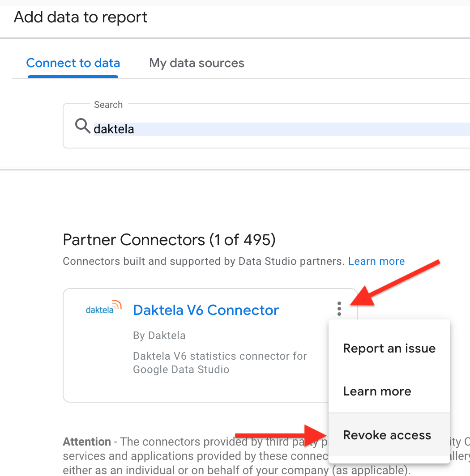Click the Partner Connectors (1 of 495) heading
This screenshot has width=470, height=476.
[169, 239]
